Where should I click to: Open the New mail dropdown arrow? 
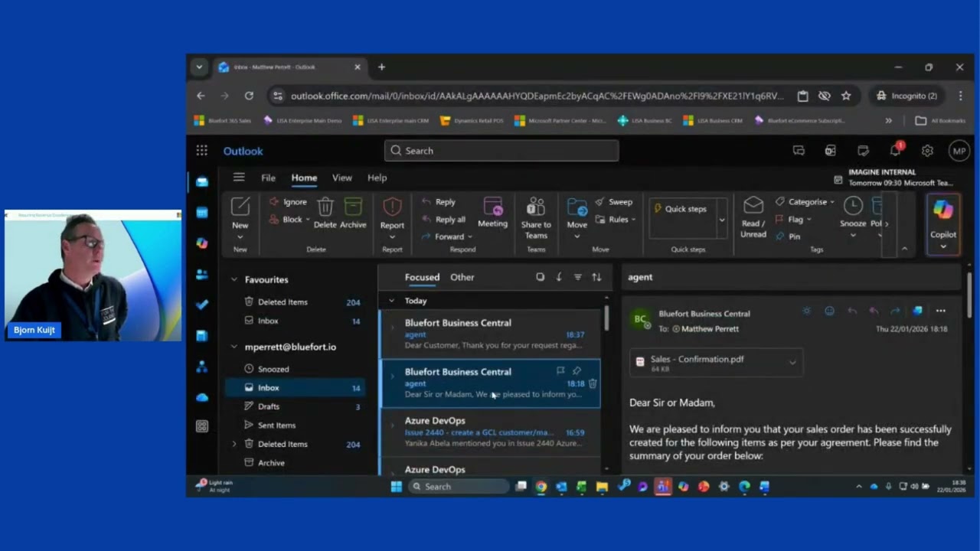tap(240, 236)
